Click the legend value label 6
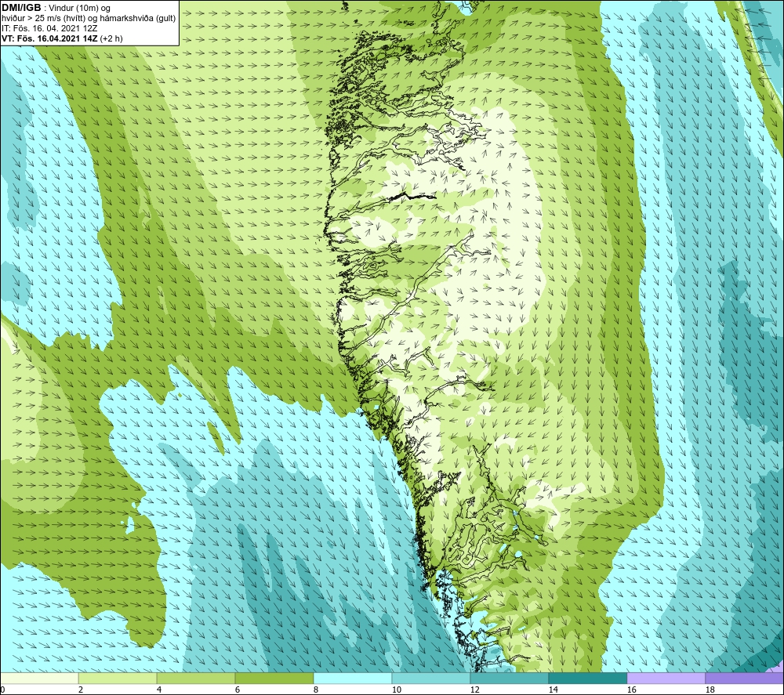 (x=238, y=690)
